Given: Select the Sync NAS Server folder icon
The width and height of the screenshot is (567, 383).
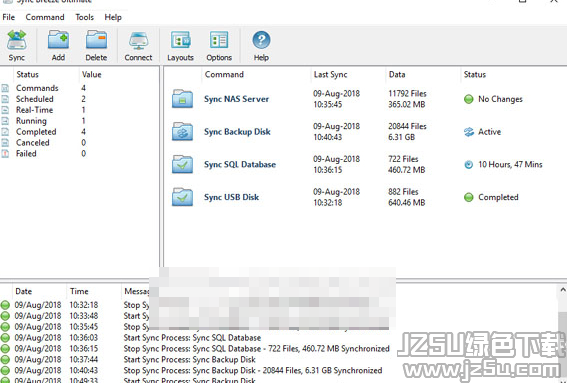Looking at the screenshot, I should tap(182, 99).
